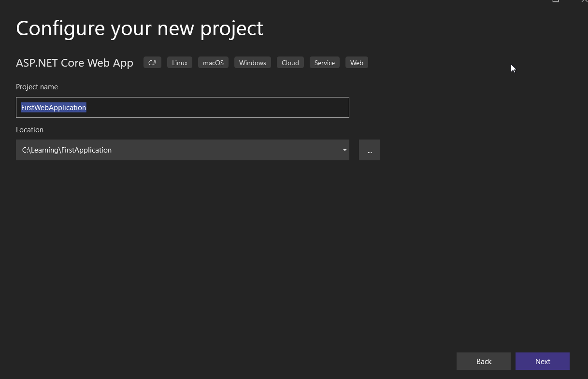Click the Linux platform tag
Image resolution: width=588 pixels, height=379 pixels.
[180, 63]
